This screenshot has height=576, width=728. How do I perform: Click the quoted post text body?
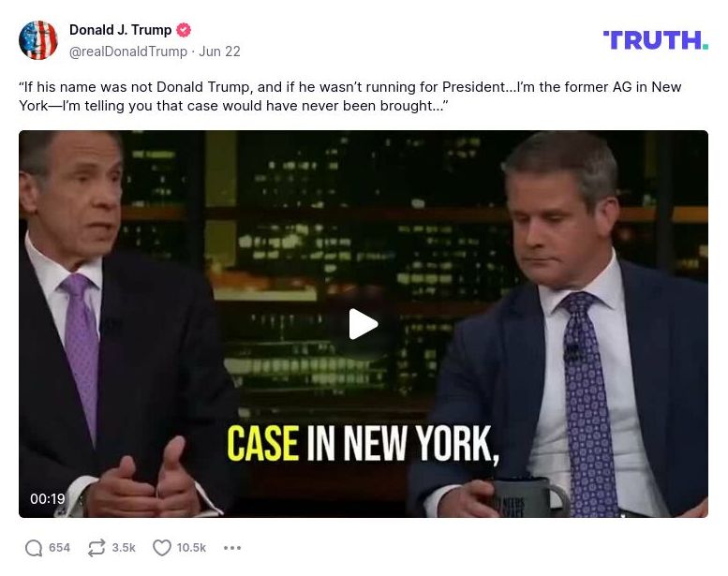[x=350, y=96]
